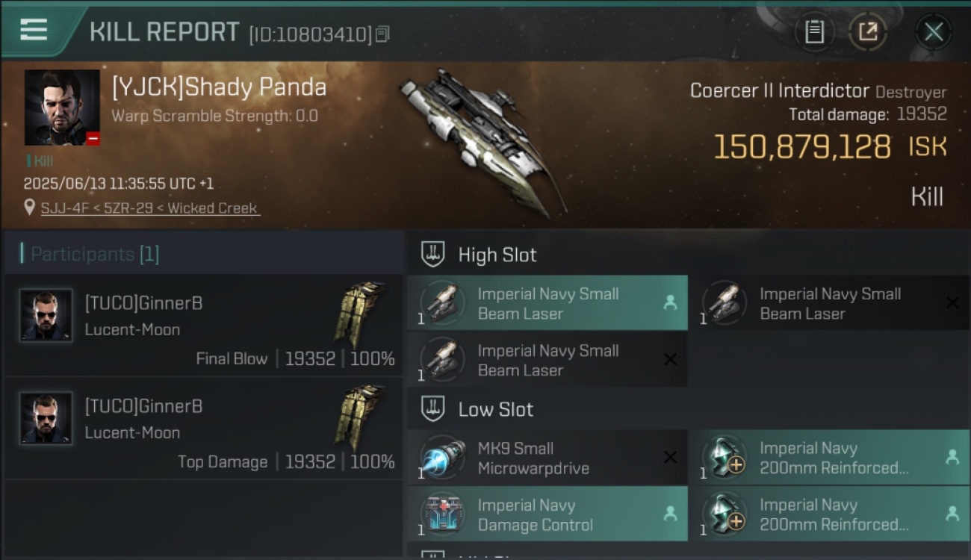The width and height of the screenshot is (971, 560).
Task: Select the Imperial Navy Damage Control item
Action: coord(547,514)
